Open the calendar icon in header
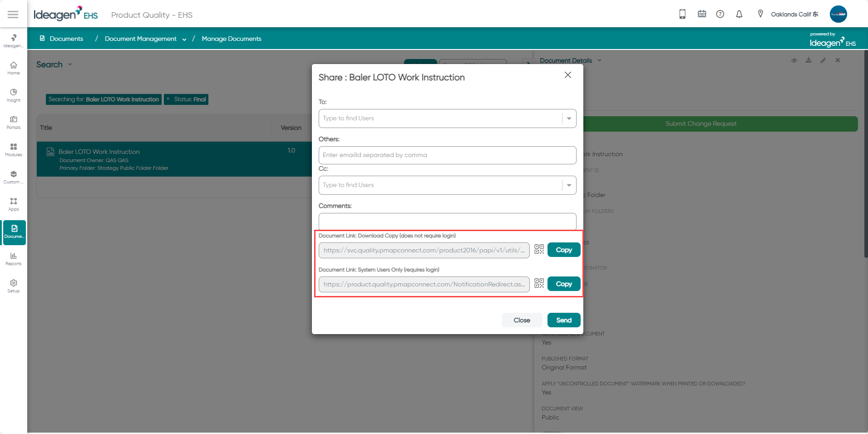 [702, 14]
